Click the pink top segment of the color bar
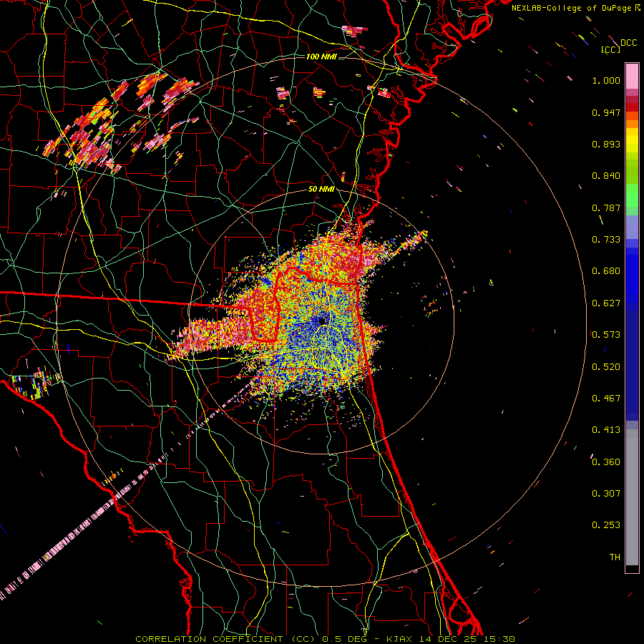Screen dimensions: 644x644 632,76
